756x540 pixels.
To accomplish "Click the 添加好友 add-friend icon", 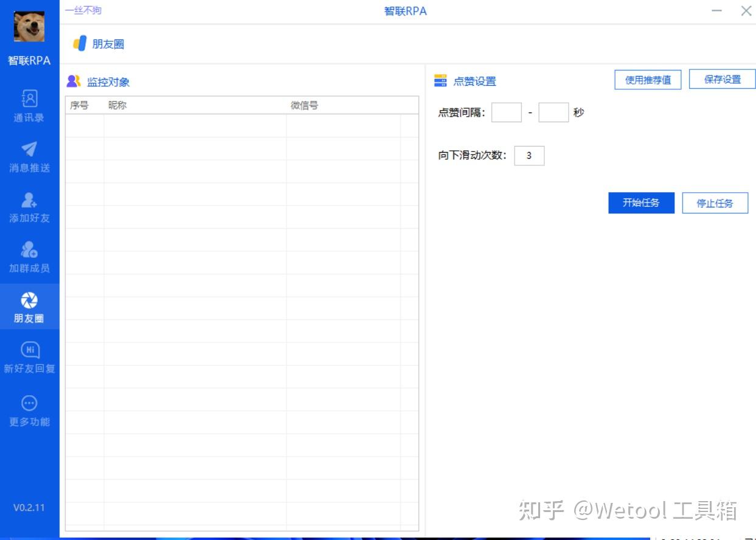I will (29, 198).
